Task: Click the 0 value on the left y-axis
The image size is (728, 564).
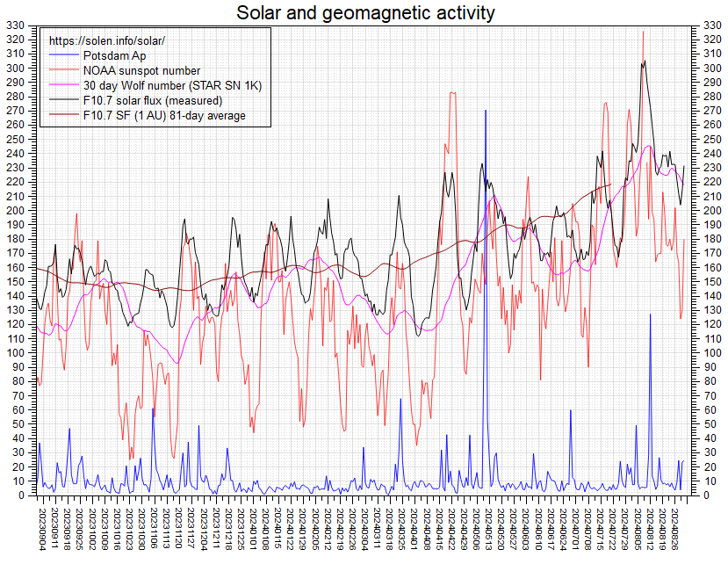Action: pos(22,495)
